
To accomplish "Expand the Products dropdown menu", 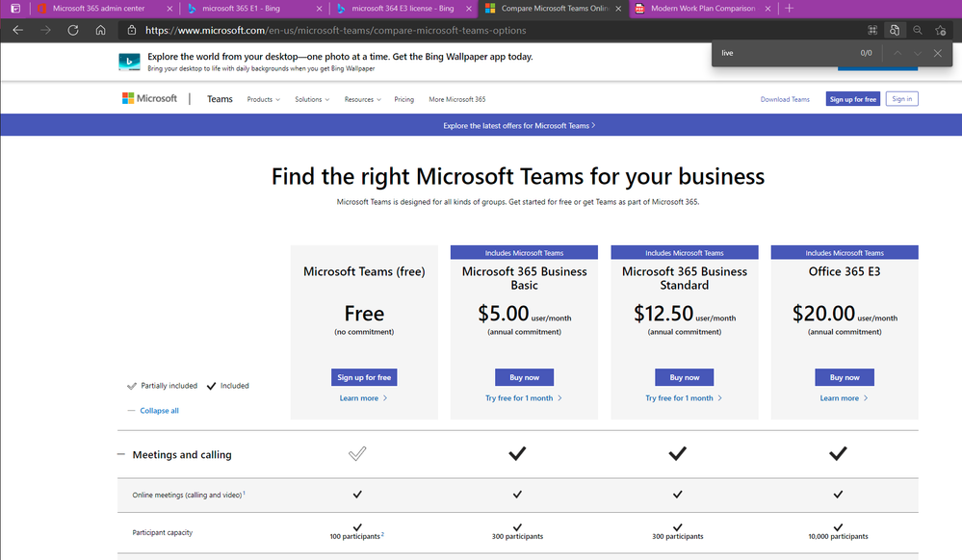I will tap(263, 99).
